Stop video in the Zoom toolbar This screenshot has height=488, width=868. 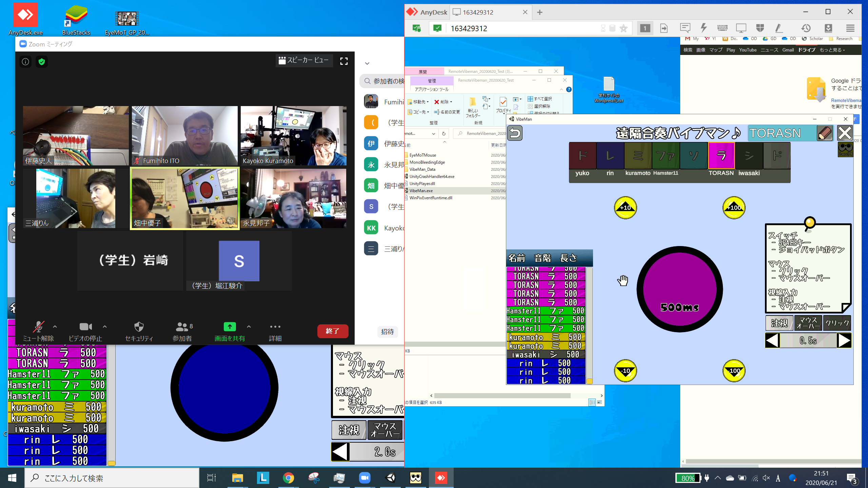85,331
